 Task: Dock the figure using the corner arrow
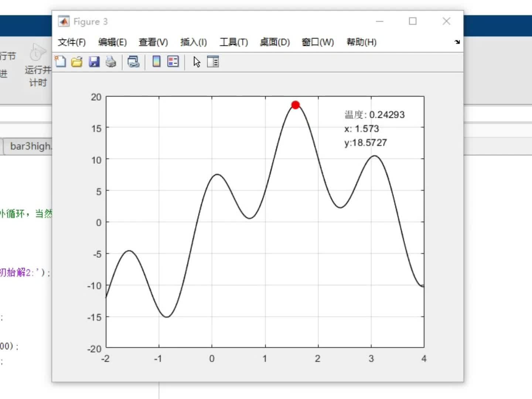pyautogui.click(x=457, y=42)
